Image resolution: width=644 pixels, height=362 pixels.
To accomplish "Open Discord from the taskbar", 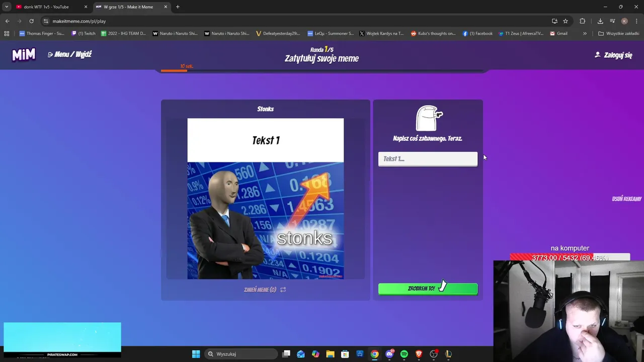I will [389, 354].
